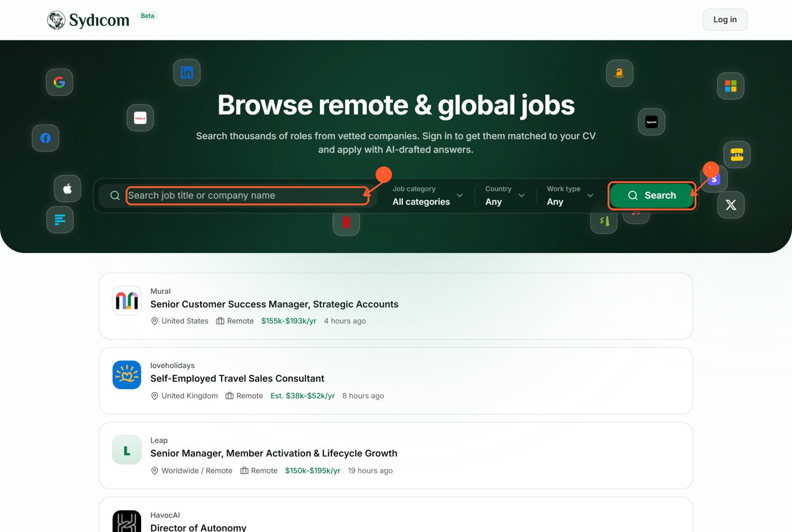
Task: Click the loveholidays company logo
Action: click(x=127, y=375)
